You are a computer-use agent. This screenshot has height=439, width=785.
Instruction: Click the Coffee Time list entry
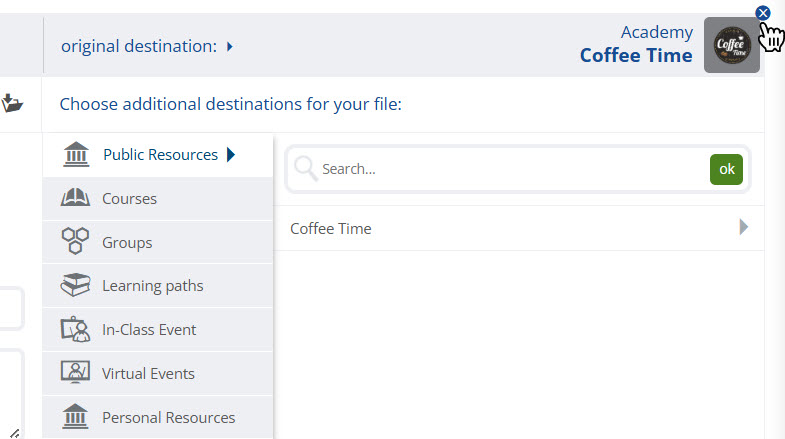(331, 229)
